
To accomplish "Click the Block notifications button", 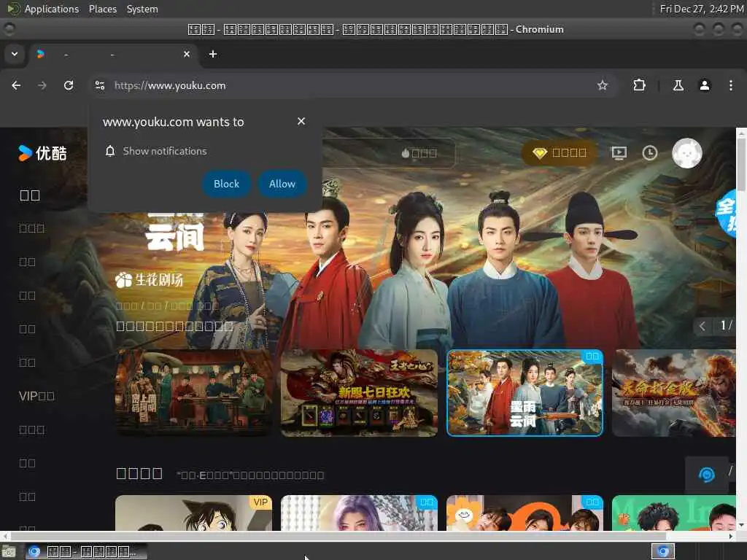I will point(226,184).
